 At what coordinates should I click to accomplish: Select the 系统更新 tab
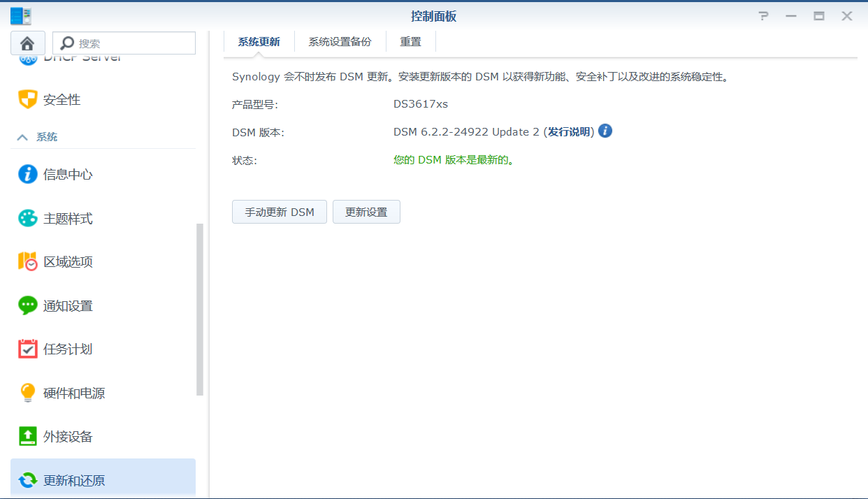[259, 42]
